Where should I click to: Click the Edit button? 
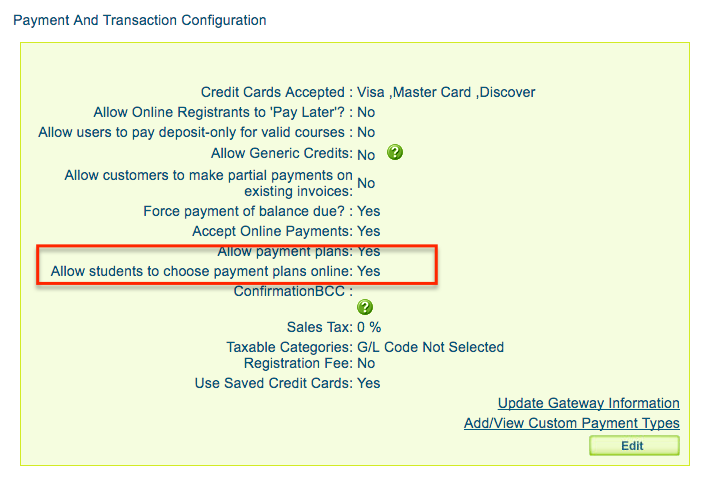[634, 446]
